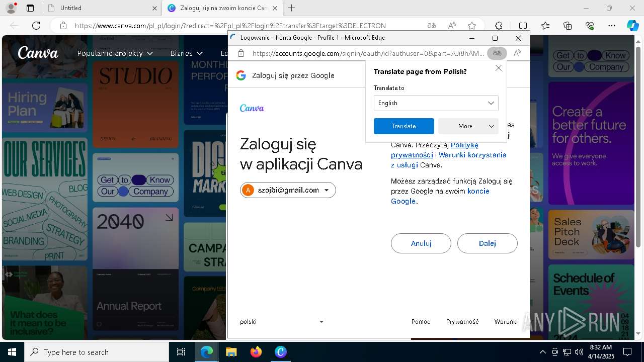The width and height of the screenshot is (644, 362).
Task: Open the Our Services template thumbnail
Action: click(45, 200)
